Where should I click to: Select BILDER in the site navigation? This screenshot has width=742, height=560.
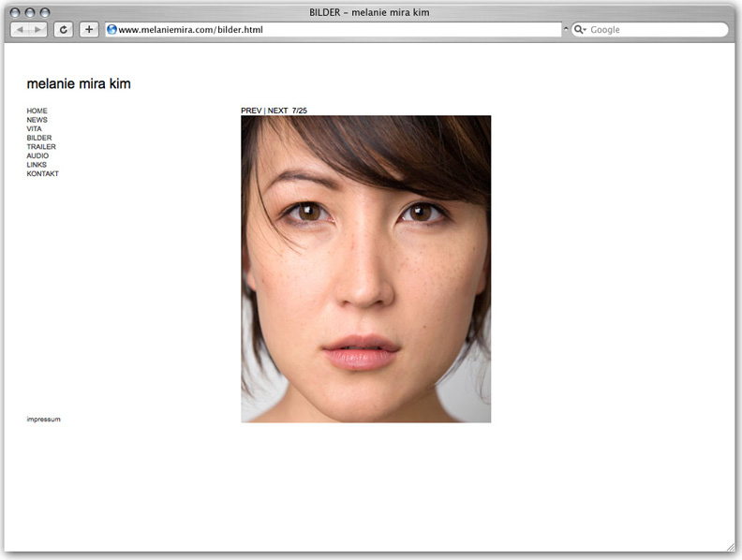click(x=39, y=138)
